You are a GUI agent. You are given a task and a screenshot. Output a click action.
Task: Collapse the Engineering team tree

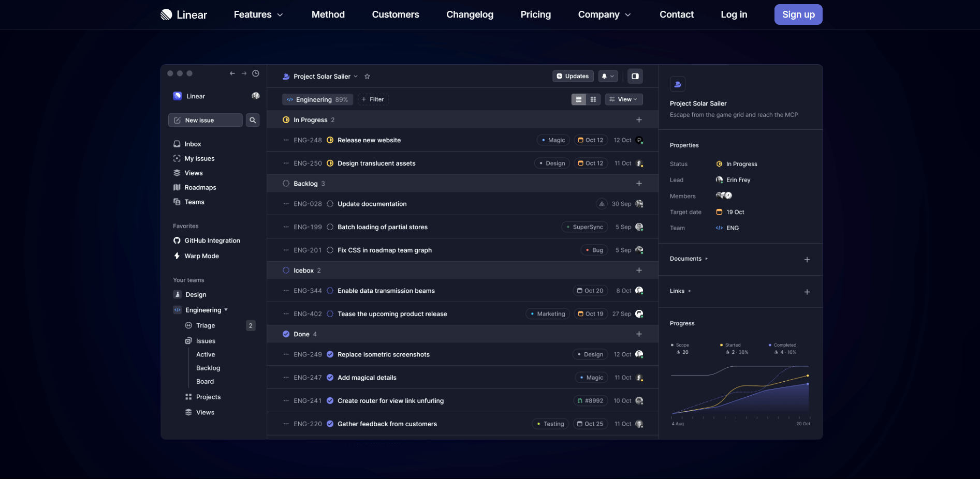coord(226,310)
